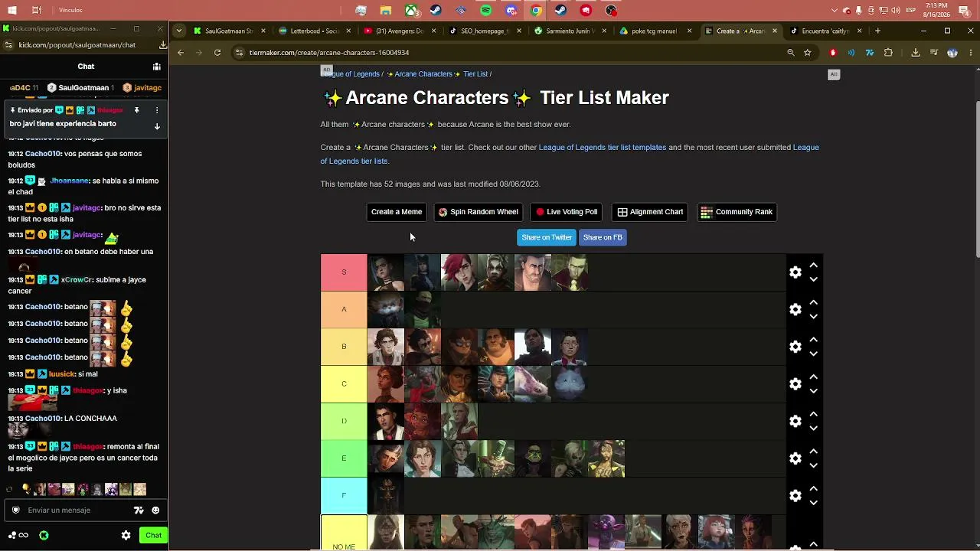This screenshot has height=551, width=980.
Task: Select the cyan F tier label
Action: tap(344, 496)
